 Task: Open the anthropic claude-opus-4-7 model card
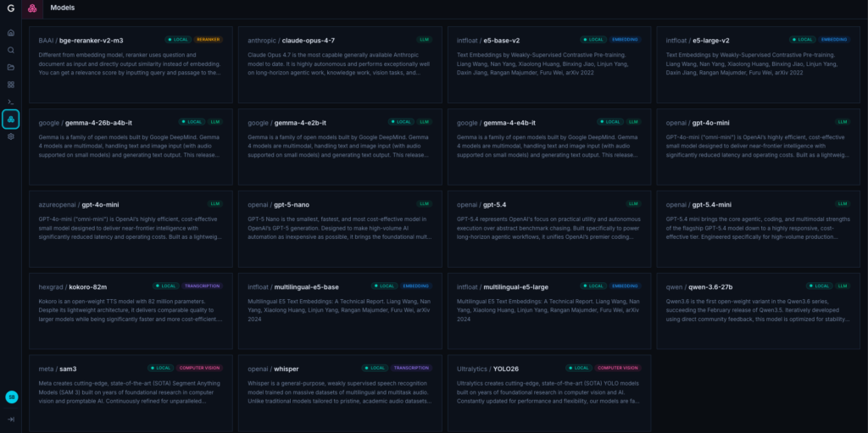click(340, 64)
